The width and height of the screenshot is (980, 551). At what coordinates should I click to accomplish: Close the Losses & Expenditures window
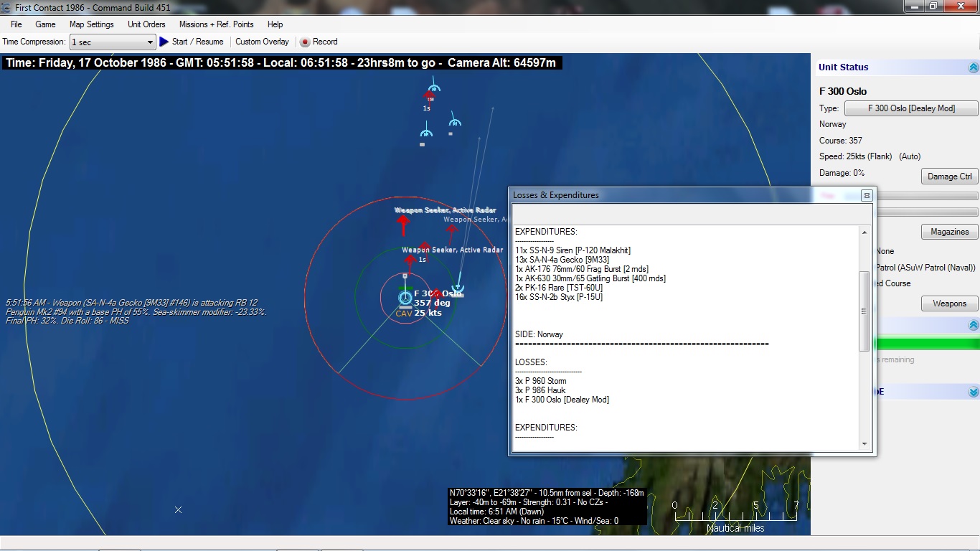[866, 195]
